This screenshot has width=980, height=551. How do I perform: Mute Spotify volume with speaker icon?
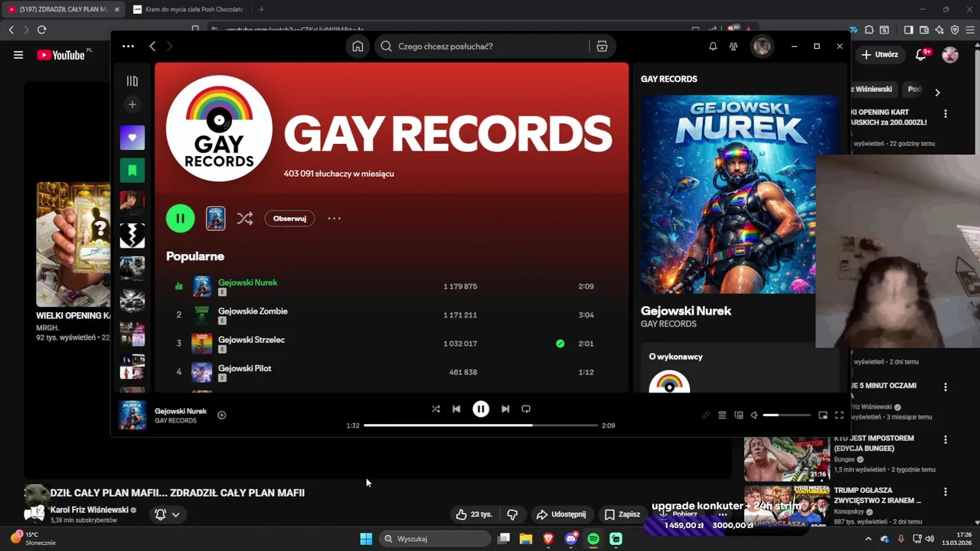754,415
